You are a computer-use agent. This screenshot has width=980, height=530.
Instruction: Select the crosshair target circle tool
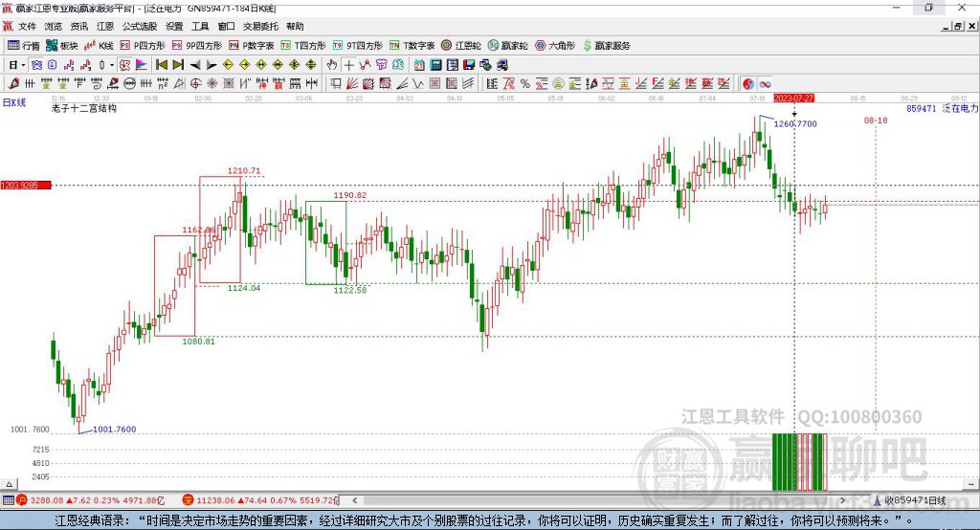tap(195, 84)
